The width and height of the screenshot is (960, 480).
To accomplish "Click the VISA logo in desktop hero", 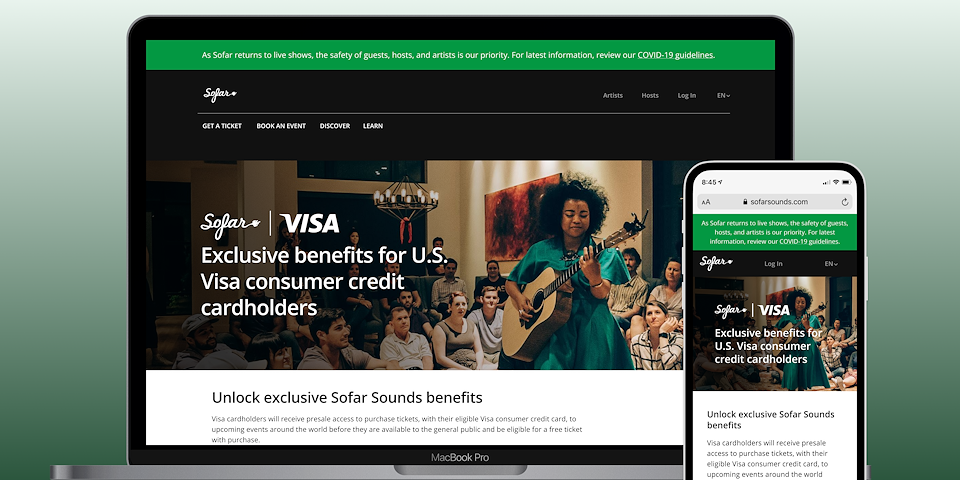I will coord(309,223).
